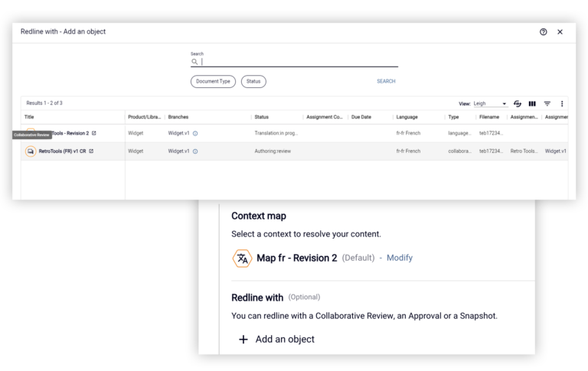
Task: Select the Tools - Revision 2 row
Action: click(294, 133)
